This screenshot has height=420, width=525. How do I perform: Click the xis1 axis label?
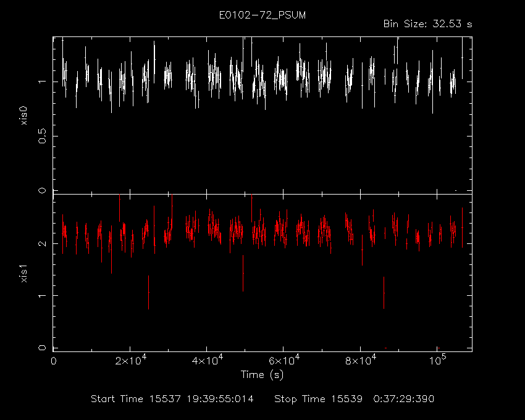pos(23,274)
